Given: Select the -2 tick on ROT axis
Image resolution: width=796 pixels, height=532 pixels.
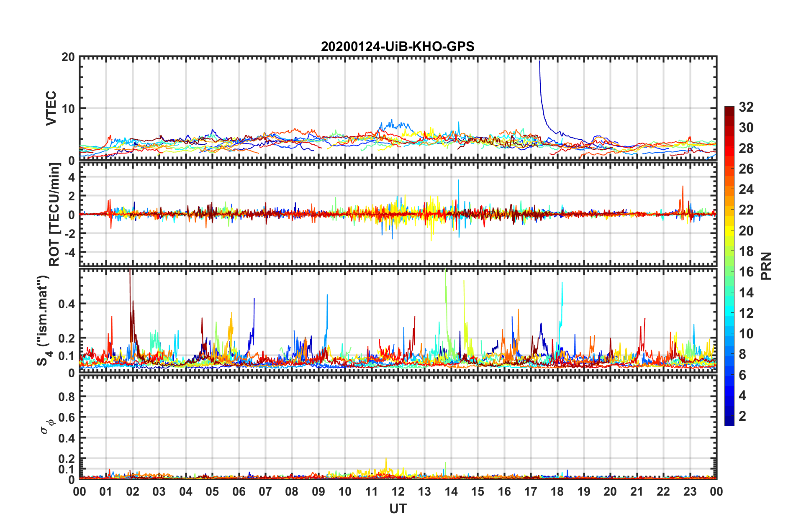Looking at the screenshot, I should click(x=69, y=233).
